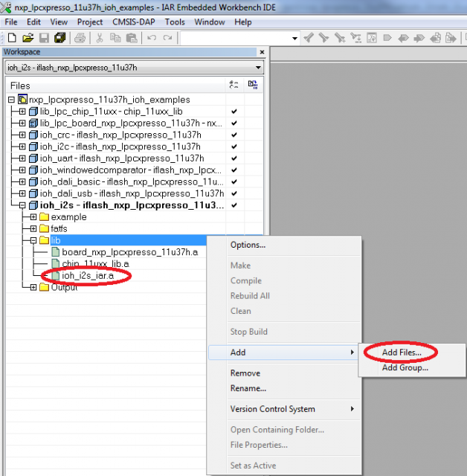Viewport: 467px width, 476px height.
Task: Click the Redo arrow icon
Action: click(167, 38)
